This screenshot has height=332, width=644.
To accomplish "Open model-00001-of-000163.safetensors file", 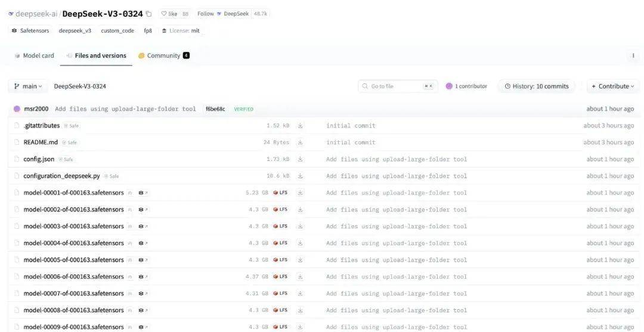I will [73, 193].
